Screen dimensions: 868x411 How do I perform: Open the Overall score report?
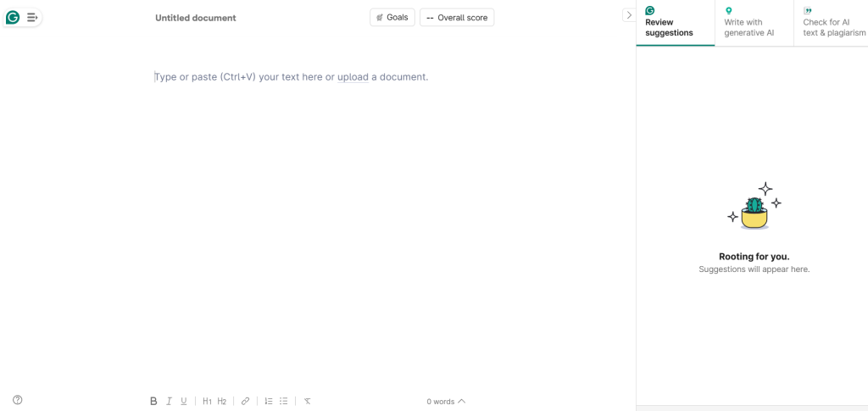tap(457, 17)
